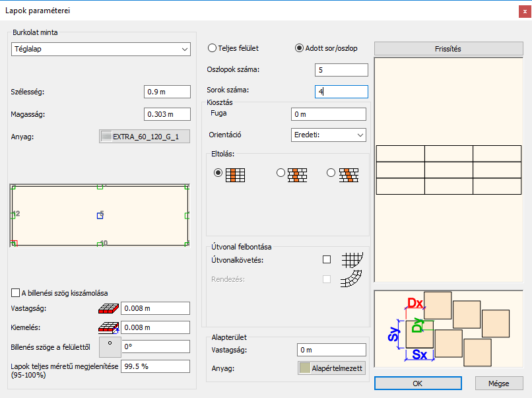Click the Oszlopok száma input field
The width and height of the screenshot is (532, 398).
click(341, 70)
